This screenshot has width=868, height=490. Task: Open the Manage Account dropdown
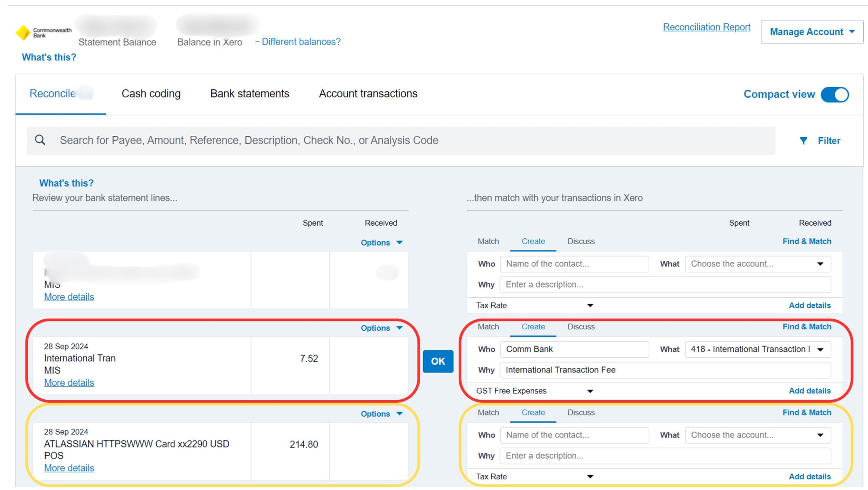[812, 32]
